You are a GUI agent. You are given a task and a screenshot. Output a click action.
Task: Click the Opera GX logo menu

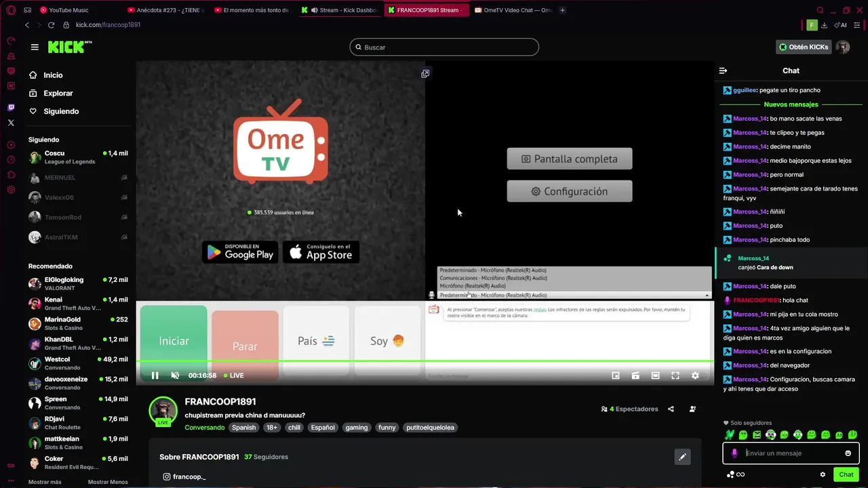click(x=11, y=10)
